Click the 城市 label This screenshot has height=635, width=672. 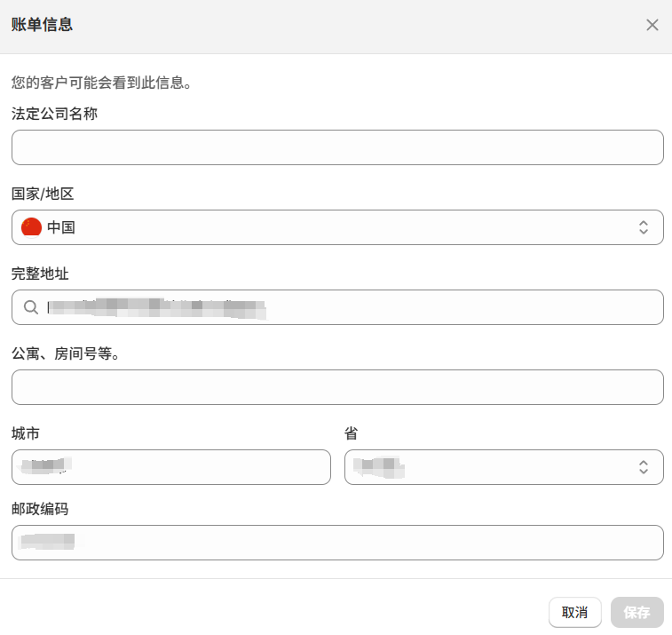pos(25,433)
